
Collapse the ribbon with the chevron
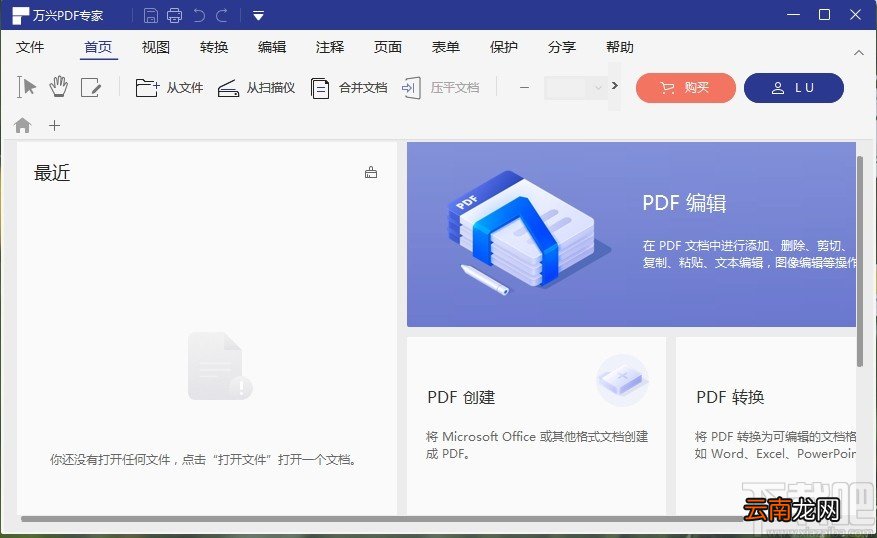point(859,53)
